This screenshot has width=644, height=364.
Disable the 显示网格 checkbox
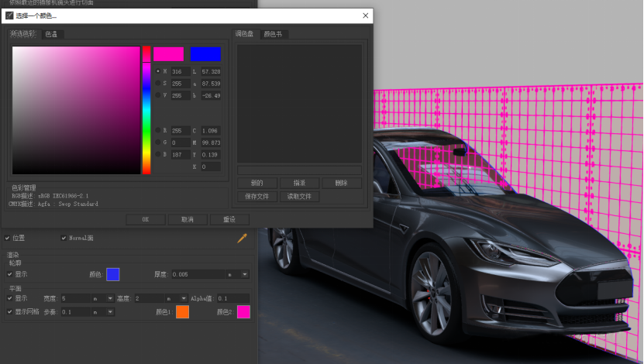9,311
